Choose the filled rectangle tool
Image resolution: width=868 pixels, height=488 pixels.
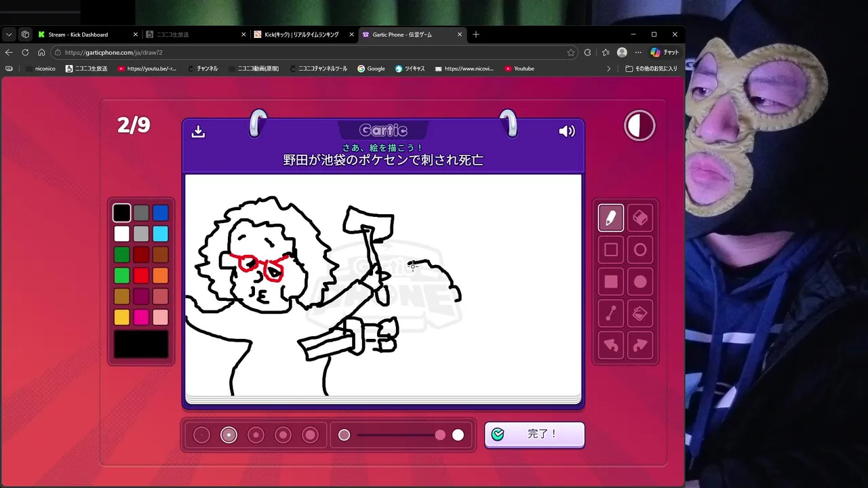pyautogui.click(x=611, y=282)
